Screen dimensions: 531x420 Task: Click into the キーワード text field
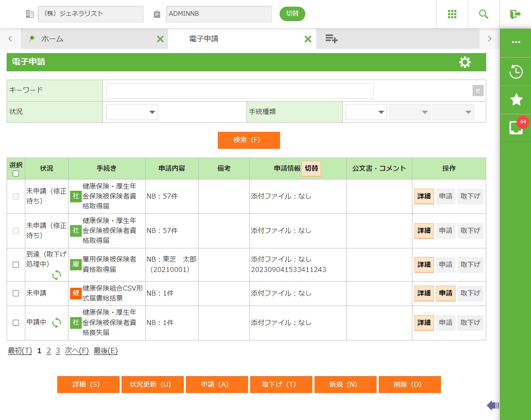[240, 91]
